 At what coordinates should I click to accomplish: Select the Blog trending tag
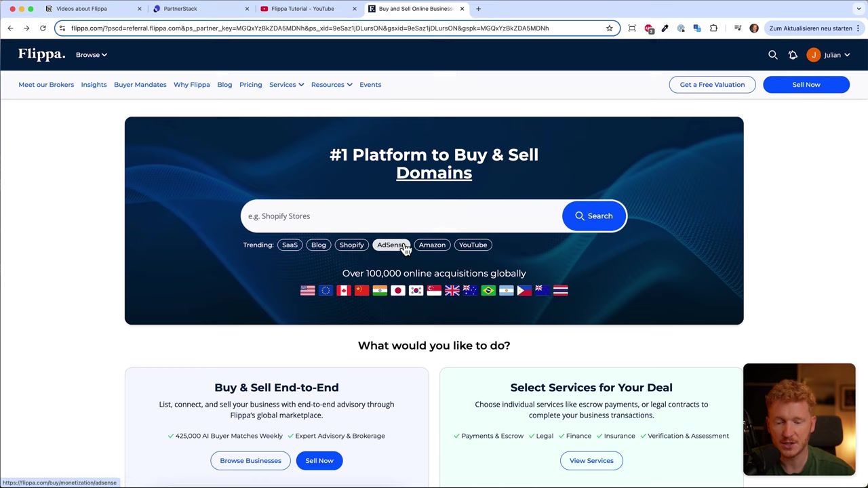tap(318, 245)
